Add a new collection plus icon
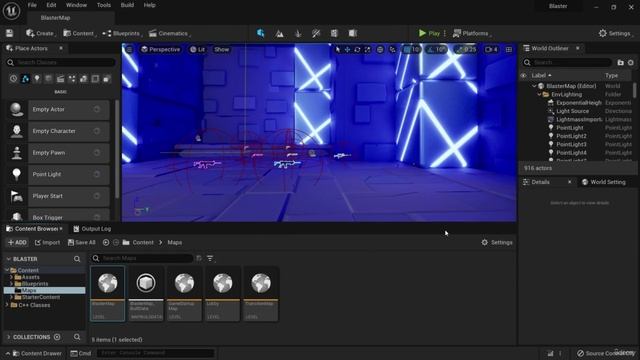Image resolution: width=640 pixels, height=360 pixels. [x=57, y=337]
